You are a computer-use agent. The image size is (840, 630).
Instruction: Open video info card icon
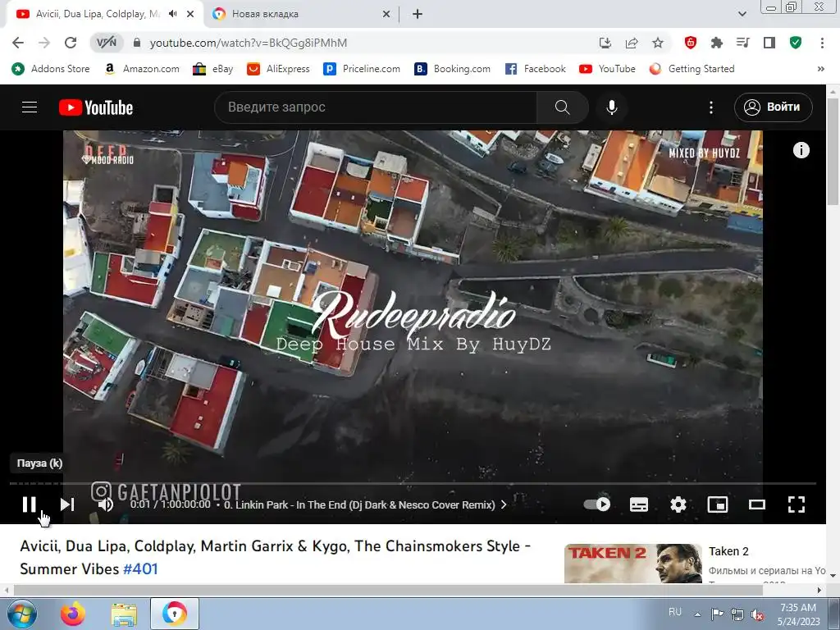click(801, 150)
